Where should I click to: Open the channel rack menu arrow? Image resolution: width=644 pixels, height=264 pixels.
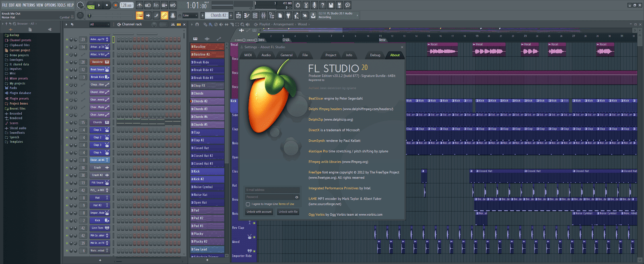66,25
